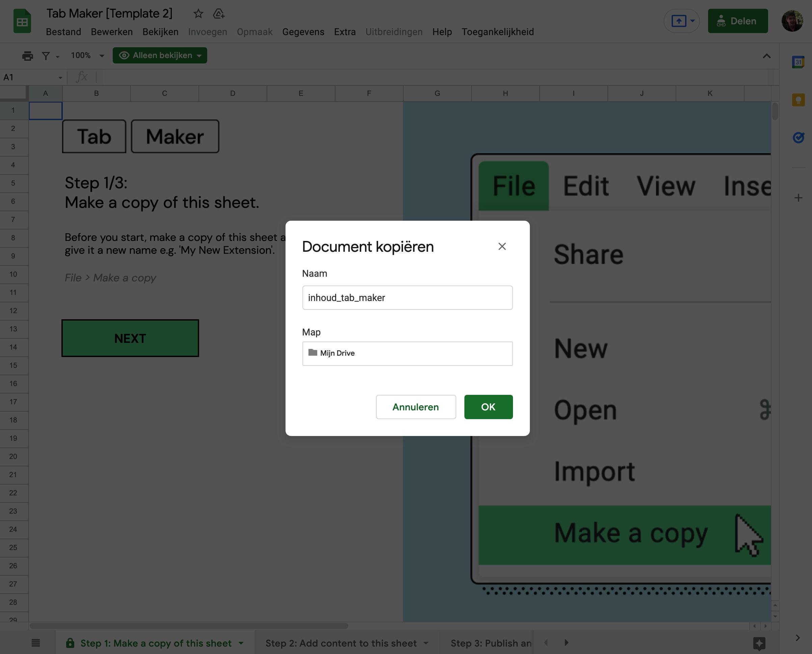Image resolution: width=812 pixels, height=654 pixels.
Task: Click the print icon in toolbar
Action: (x=28, y=56)
